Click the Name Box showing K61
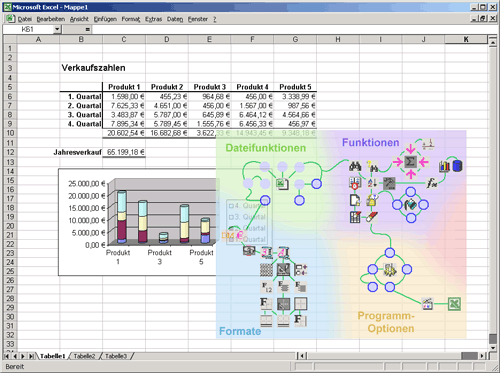500x373 pixels. pyautogui.click(x=28, y=29)
